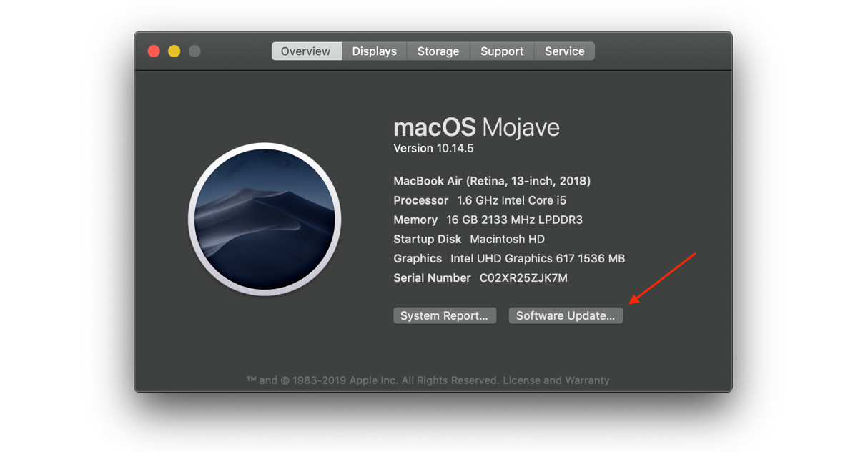Viewport: 868px width, 452px height.
Task: Select MacBook Air (Retina, 13-inch, 2018) text
Action: (x=492, y=181)
